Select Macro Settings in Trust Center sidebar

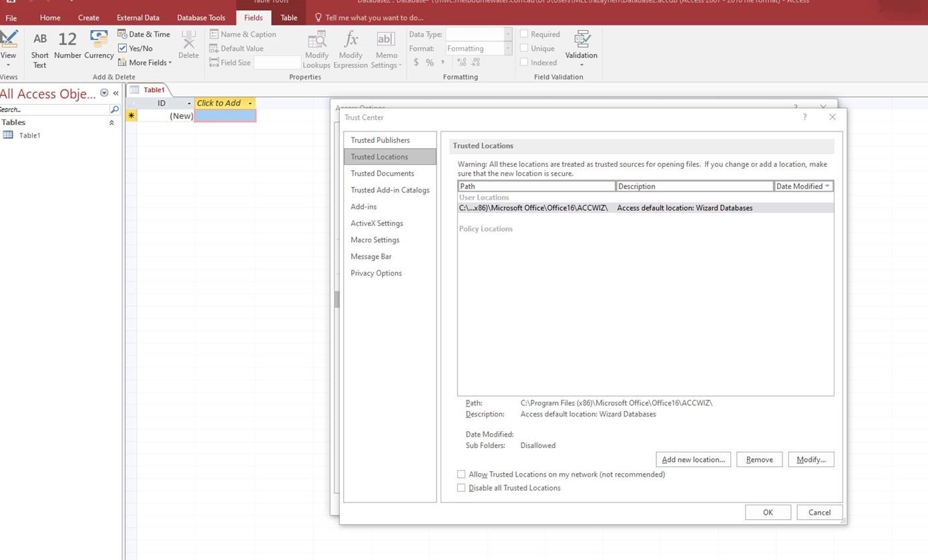(x=375, y=240)
